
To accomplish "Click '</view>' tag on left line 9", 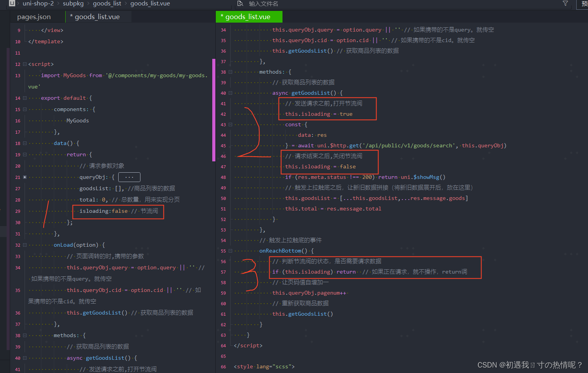I will [x=52, y=30].
